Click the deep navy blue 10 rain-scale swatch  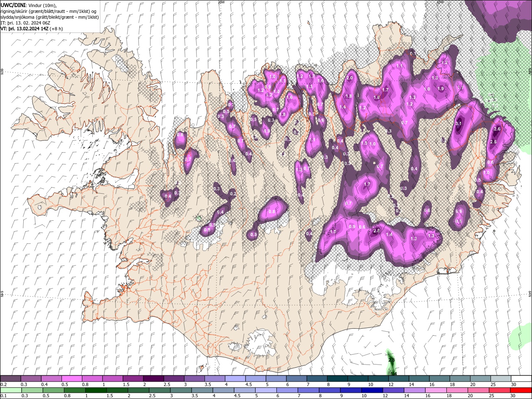(371, 390)
